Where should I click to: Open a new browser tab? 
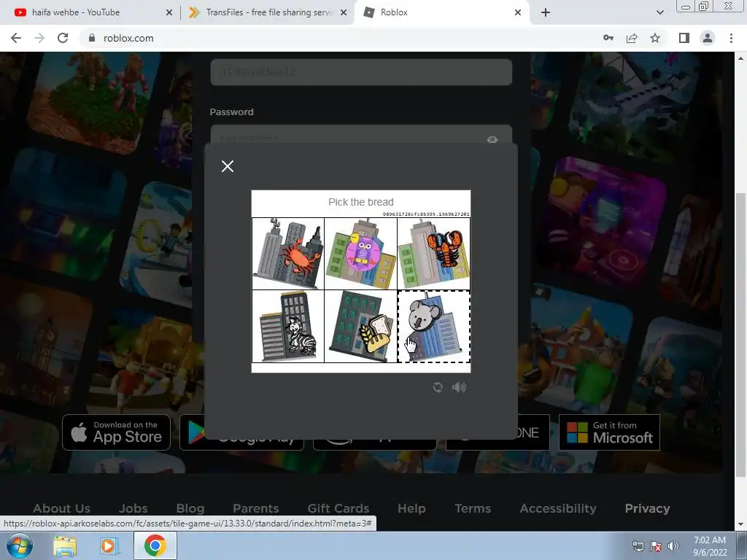(546, 12)
